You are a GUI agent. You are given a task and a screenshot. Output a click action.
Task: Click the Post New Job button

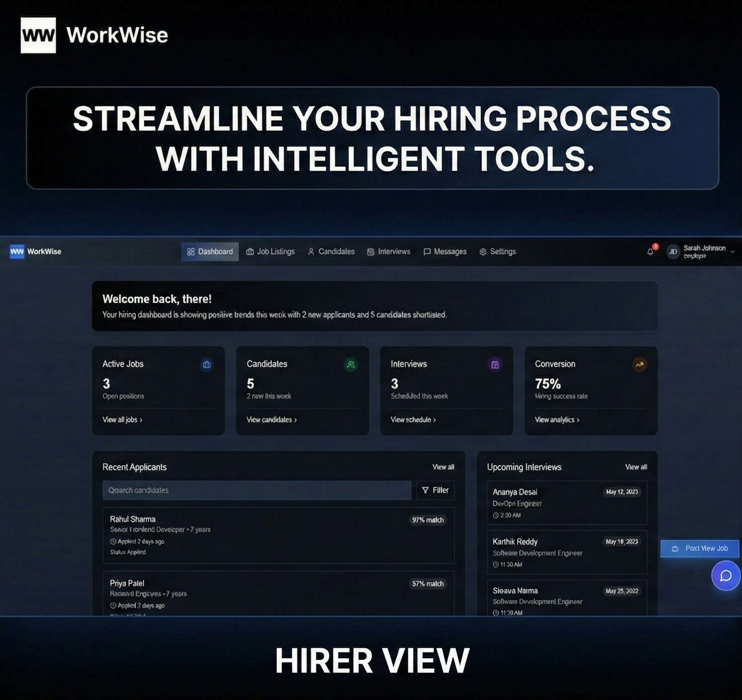tap(700, 548)
